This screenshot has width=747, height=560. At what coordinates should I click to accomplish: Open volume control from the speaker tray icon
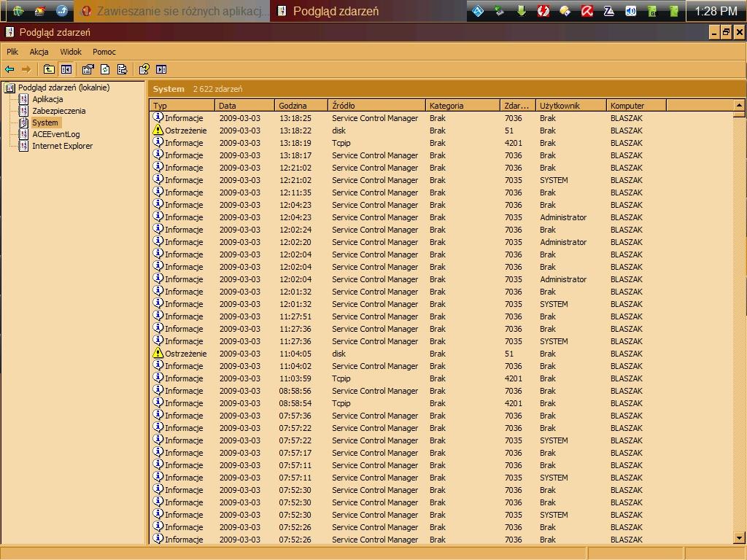point(631,11)
